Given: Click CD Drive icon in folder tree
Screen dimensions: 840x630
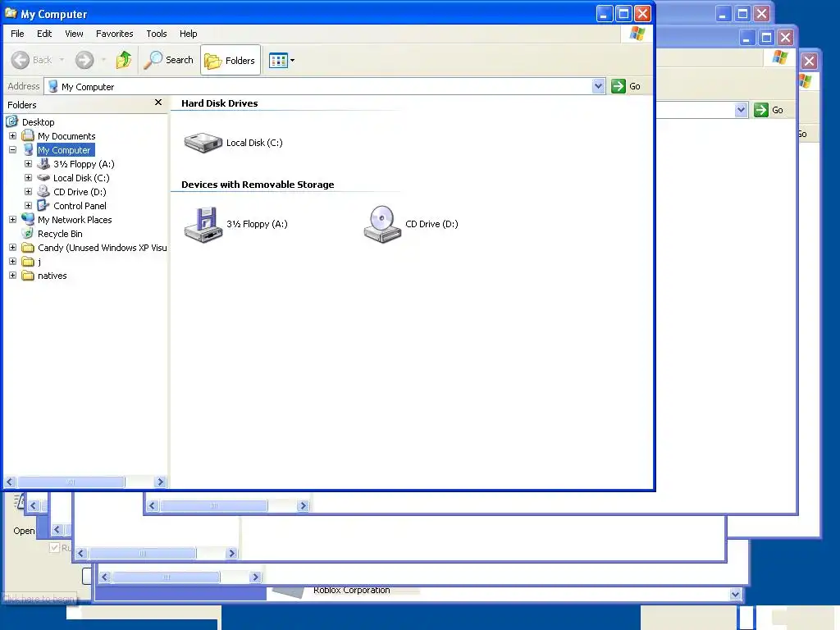Looking at the screenshot, I should [x=43, y=192].
